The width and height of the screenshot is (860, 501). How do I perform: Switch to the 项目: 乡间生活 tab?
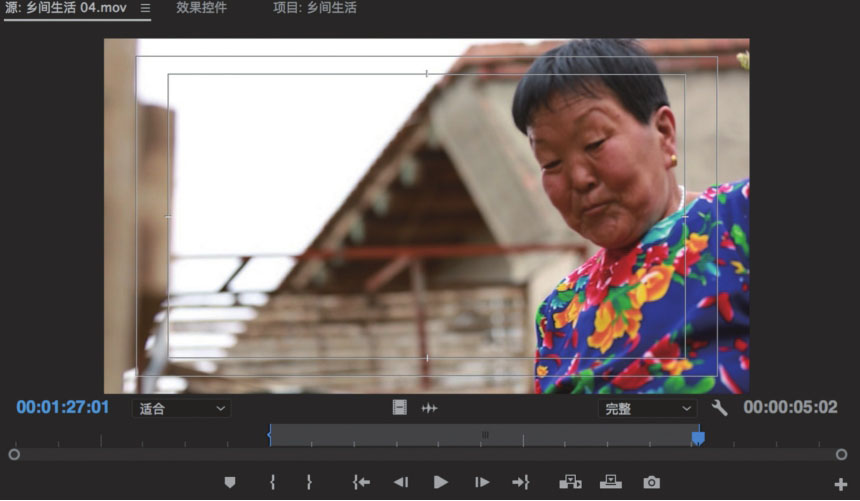click(315, 8)
